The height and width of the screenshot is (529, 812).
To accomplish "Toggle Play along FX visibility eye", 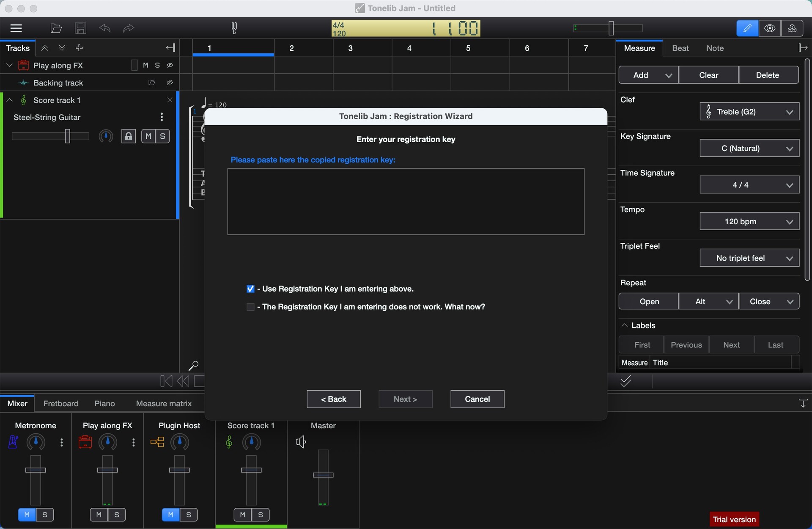I will click(170, 65).
